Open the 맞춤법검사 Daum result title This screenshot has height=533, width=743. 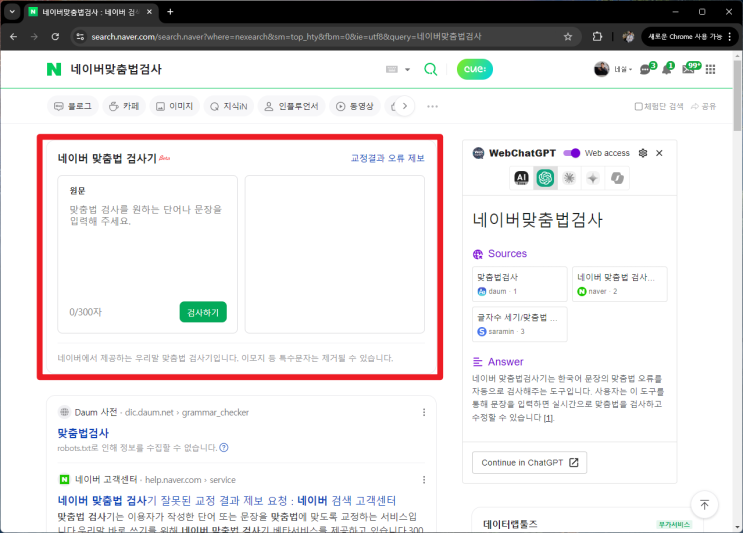point(83,433)
